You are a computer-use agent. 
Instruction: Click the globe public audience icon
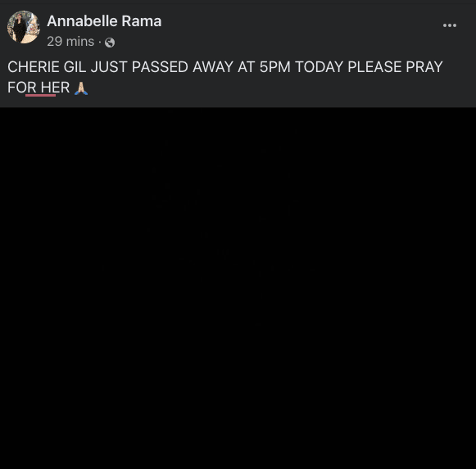pyautogui.click(x=110, y=43)
